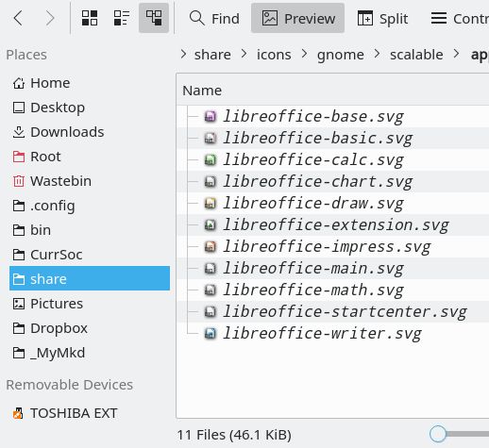The width and height of the screenshot is (489, 448).
Task: Select libreoffice-startcenter.svg file name
Action: 345,312
